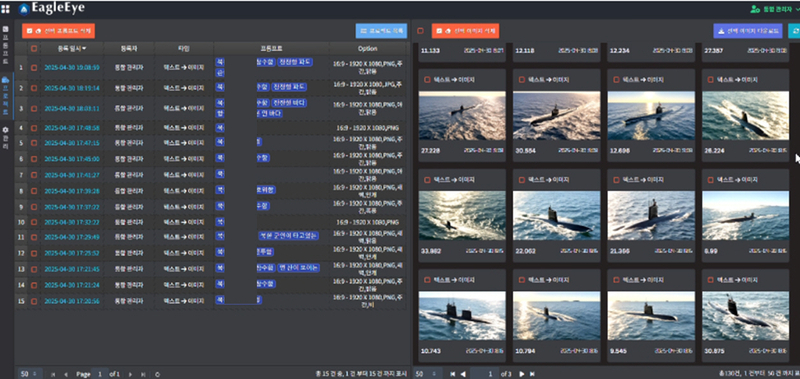Expand the user account dropdown chevron
Screen dimensions: 800x379
(796, 9)
